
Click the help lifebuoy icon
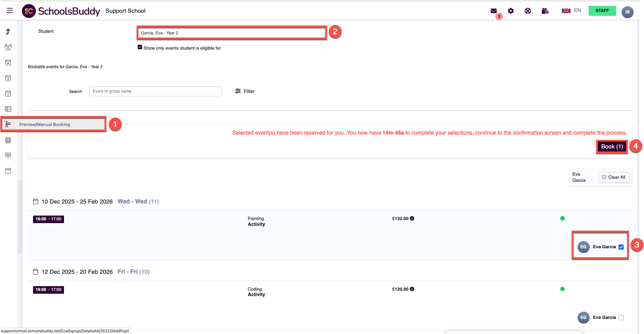coord(528,11)
